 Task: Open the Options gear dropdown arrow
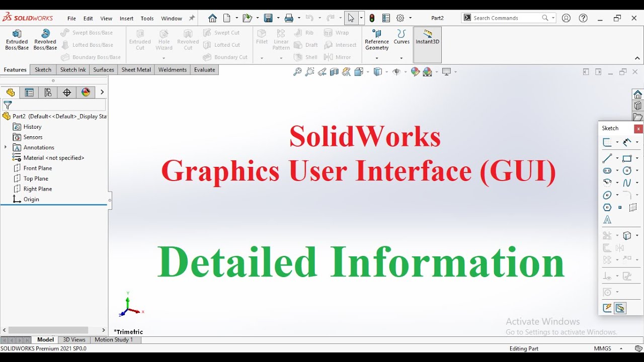point(410,18)
